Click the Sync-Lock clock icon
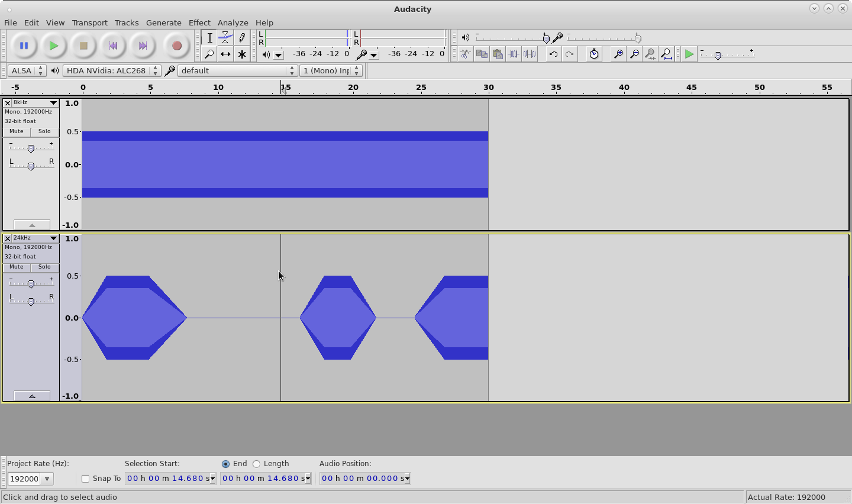852x504 pixels. point(593,54)
